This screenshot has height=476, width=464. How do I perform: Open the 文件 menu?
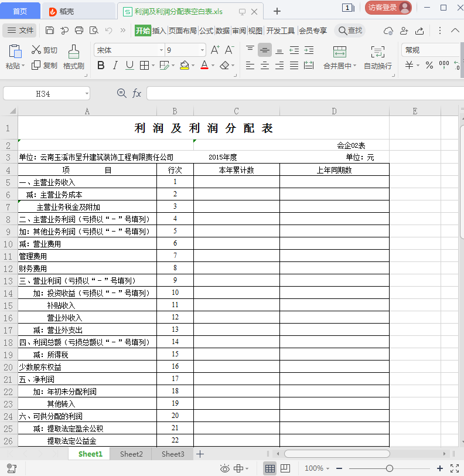point(20,30)
